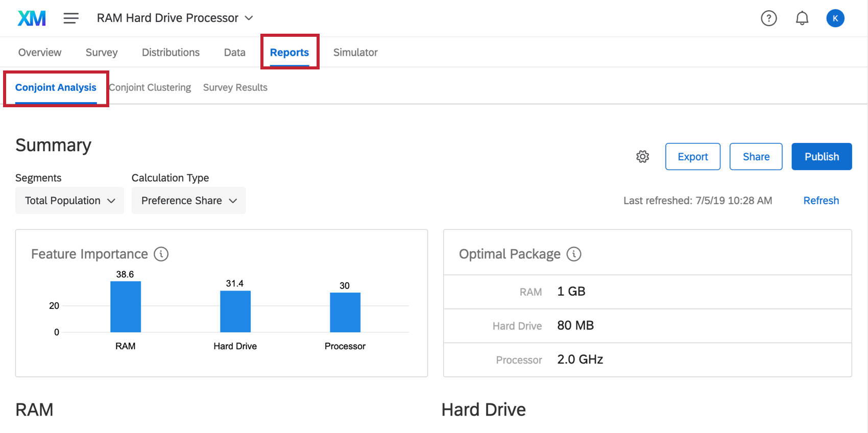Screen dimensions: 868x433
Task: Open the Preference Share calculation dropdown
Action: [x=188, y=200]
